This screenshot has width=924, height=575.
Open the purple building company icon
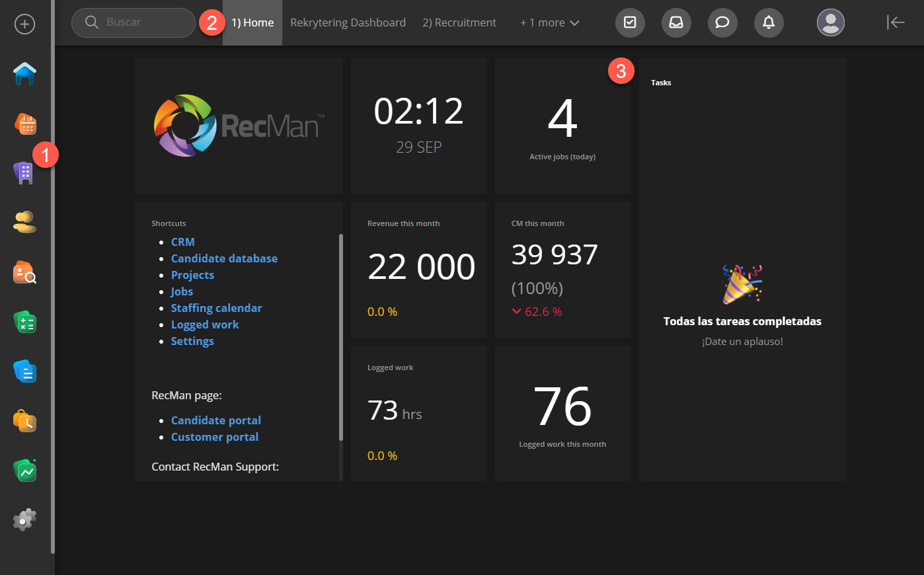click(23, 173)
